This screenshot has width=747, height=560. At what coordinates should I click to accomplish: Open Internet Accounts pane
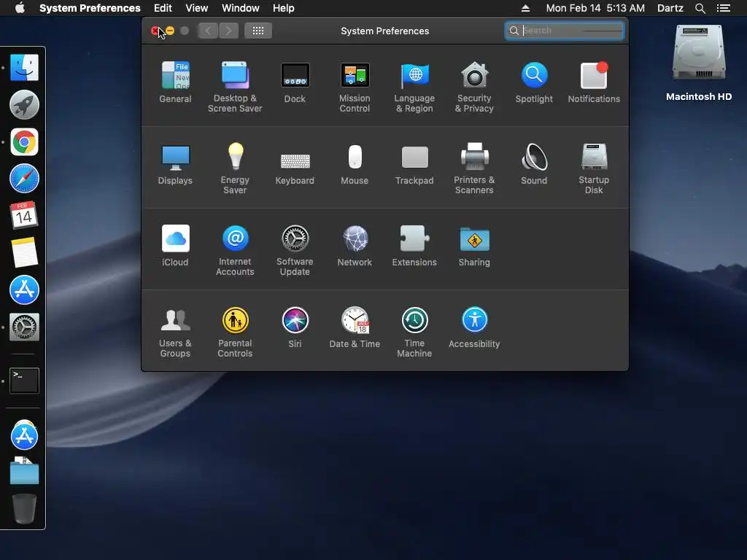235,250
